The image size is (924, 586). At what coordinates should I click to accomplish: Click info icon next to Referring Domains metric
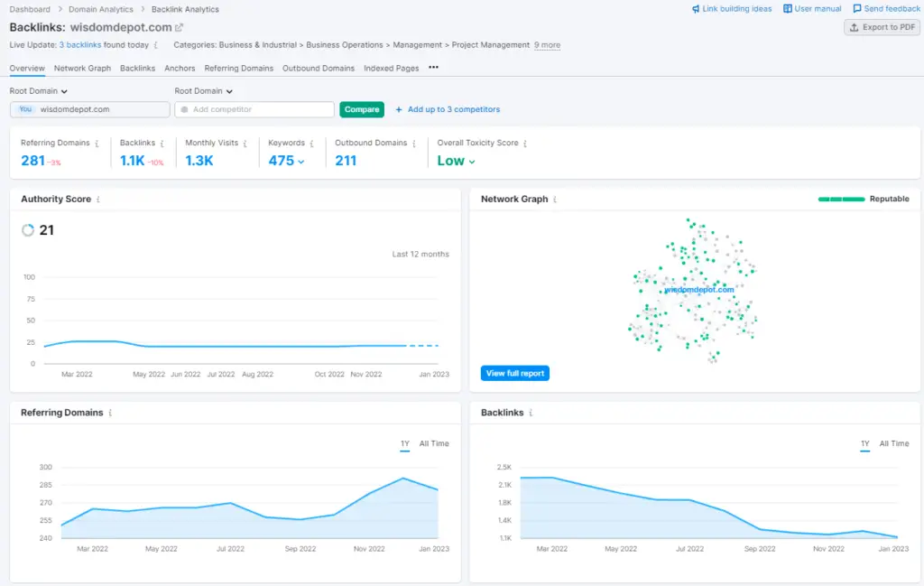[x=97, y=144]
